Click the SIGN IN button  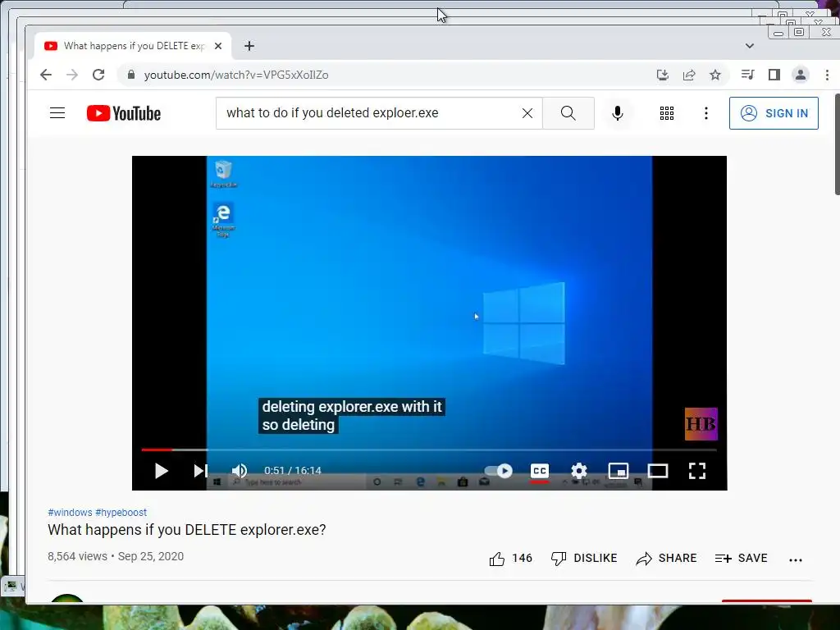pyautogui.click(x=774, y=113)
